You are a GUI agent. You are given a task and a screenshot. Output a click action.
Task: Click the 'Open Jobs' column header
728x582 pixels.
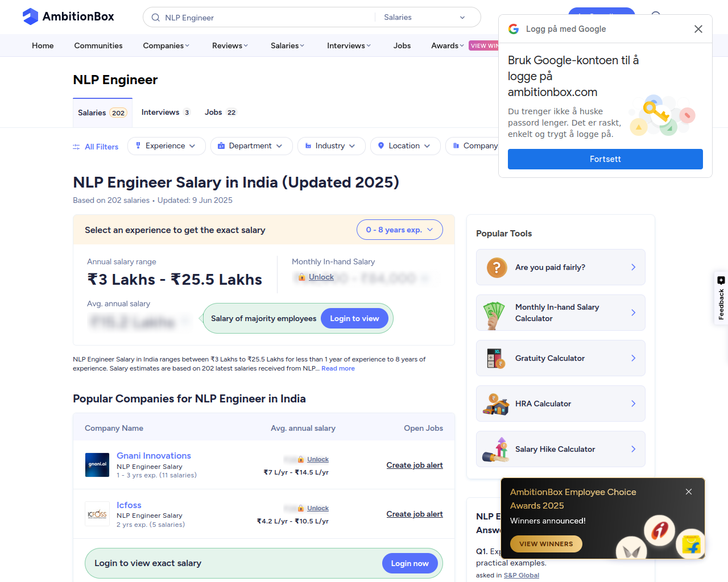pyautogui.click(x=423, y=428)
